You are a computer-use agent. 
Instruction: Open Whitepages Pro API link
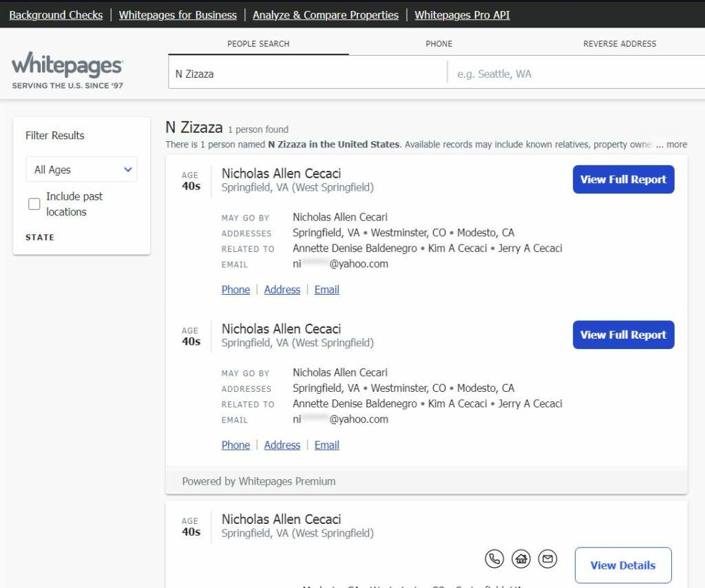coord(462,14)
